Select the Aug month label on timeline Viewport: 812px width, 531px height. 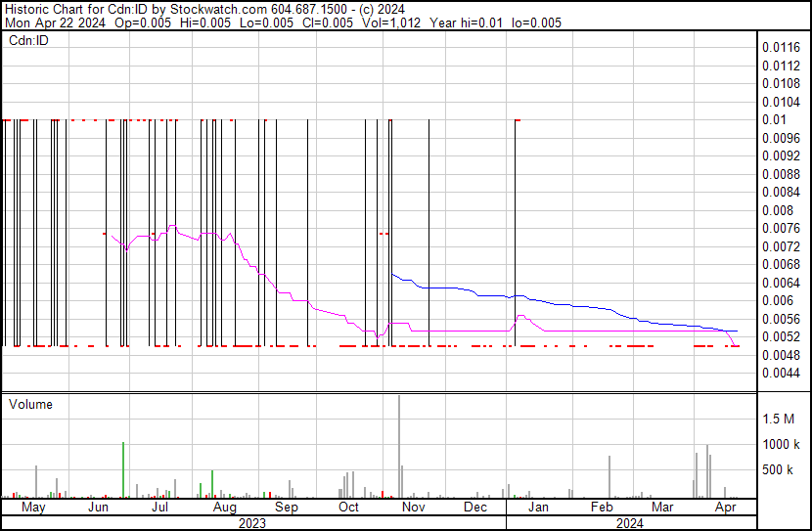click(x=224, y=508)
